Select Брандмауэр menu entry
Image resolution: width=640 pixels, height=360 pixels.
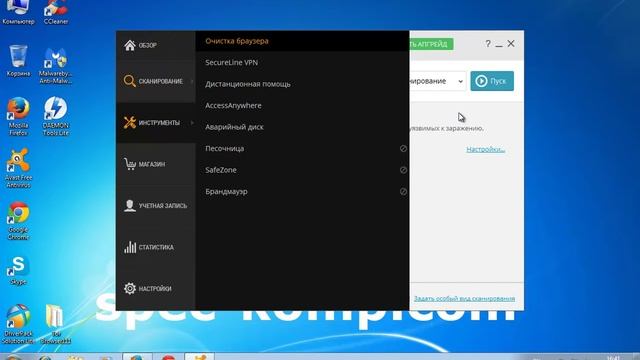pyautogui.click(x=302, y=191)
